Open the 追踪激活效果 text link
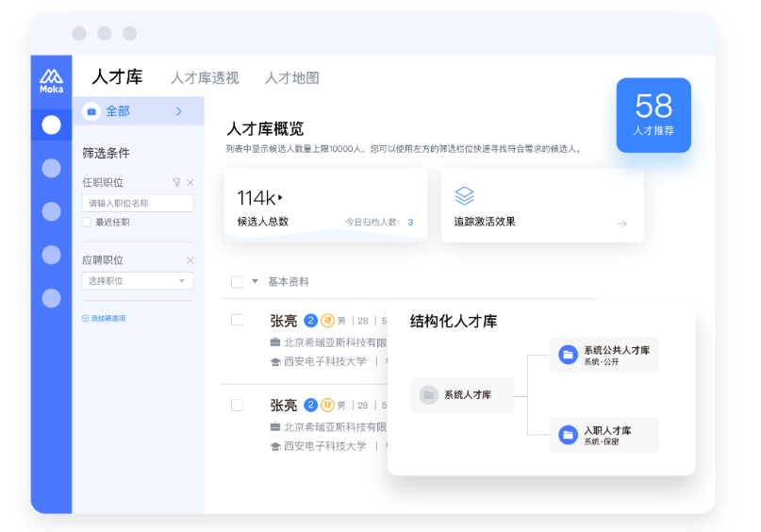This screenshot has width=761, height=532. tap(485, 222)
